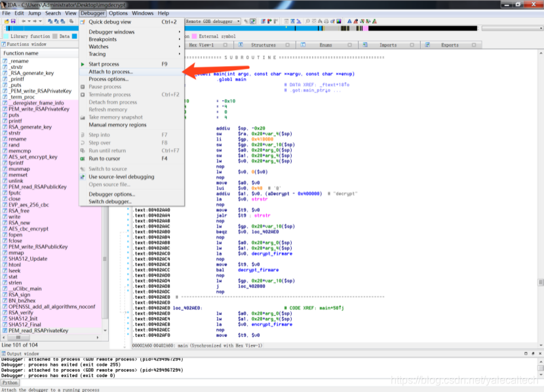Click the first blue triangle toolbar icon
The width and height of the screenshot is (544, 392).
coord(349,22)
